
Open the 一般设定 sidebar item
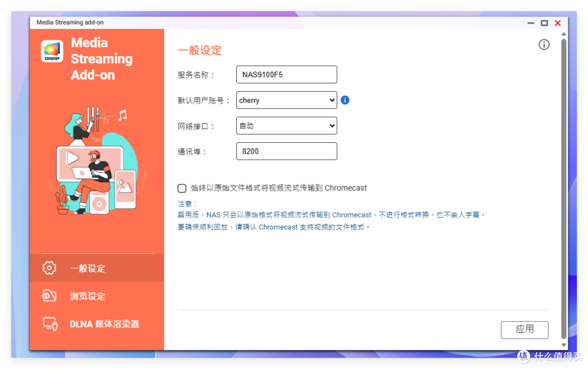tap(97, 268)
